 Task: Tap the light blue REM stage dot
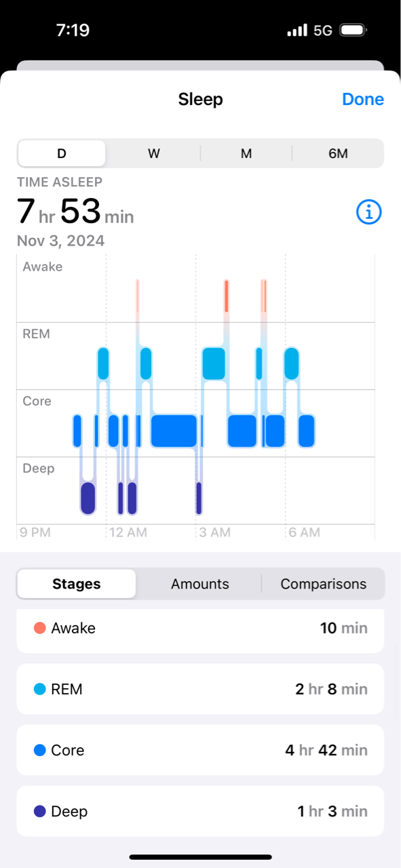click(x=39, y=689)
